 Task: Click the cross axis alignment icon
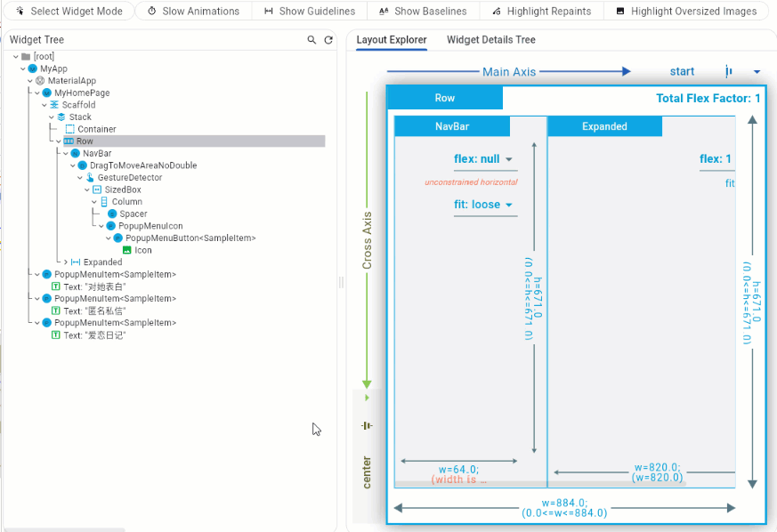click(368, 425)
